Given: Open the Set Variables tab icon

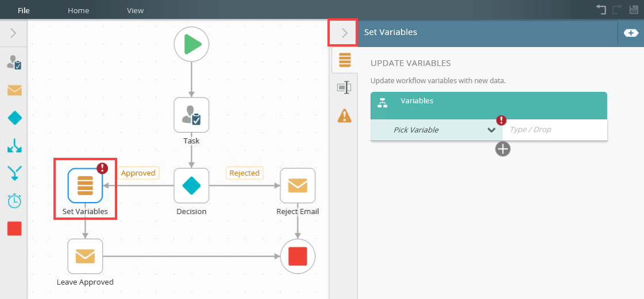Looking at the screenshot, I should click(x=345, y=60).
